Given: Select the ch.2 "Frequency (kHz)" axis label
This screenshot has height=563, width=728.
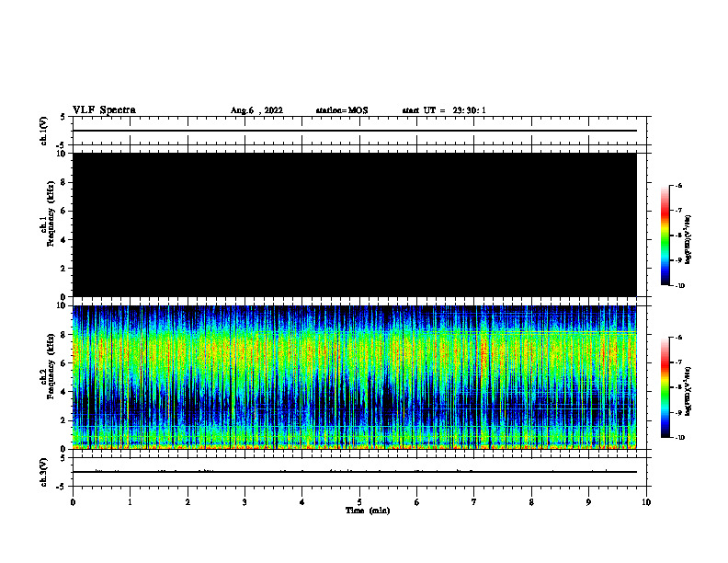Looking at the screenshot, I should coord(51,365).
